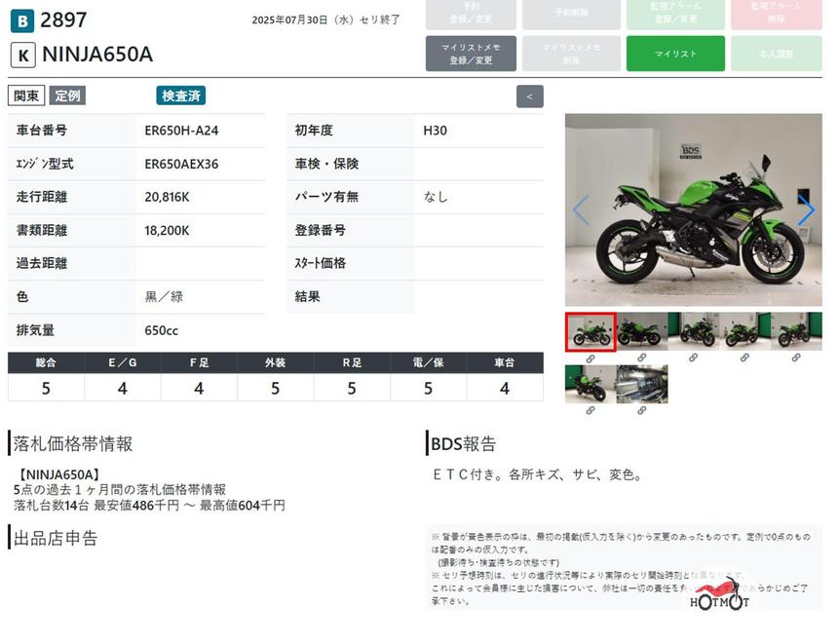Open link icon under first thumbnail
838x644 pixels.
click(590, 359)
